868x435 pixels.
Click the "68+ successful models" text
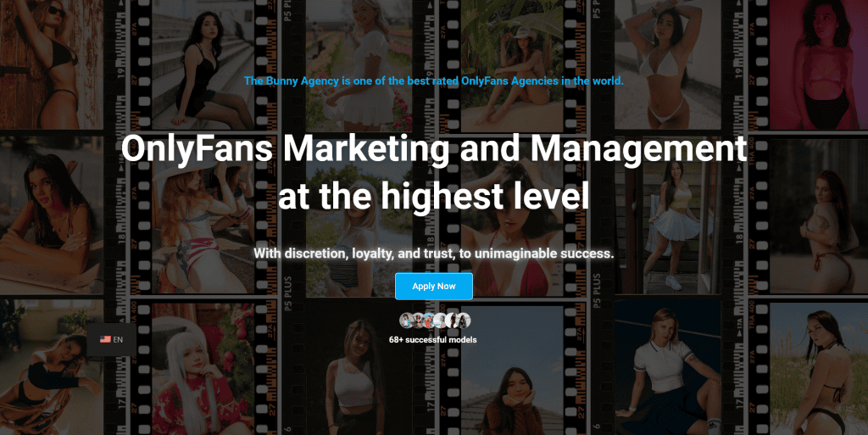(x=433, y=340)
